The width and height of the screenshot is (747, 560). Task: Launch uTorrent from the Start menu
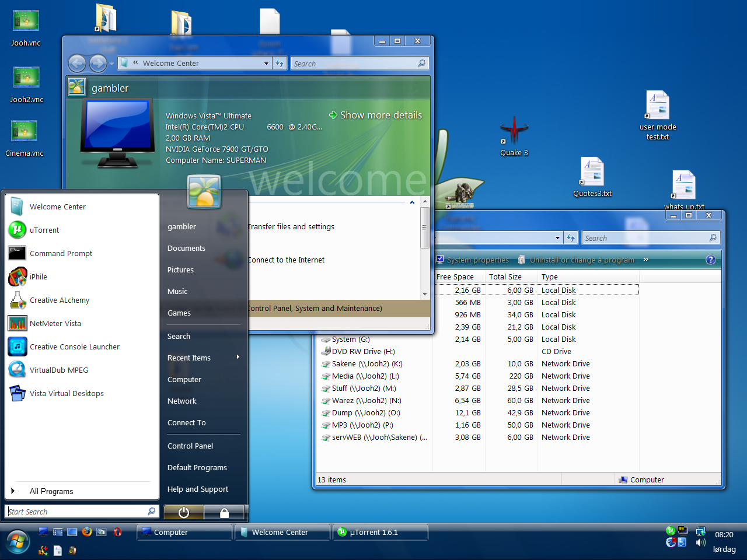[82, 230]
